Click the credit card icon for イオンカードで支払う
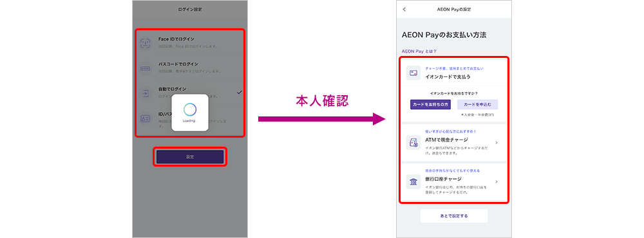Image resolution: width=644 pixels, height=238 pixels. [x=413, y=73]
